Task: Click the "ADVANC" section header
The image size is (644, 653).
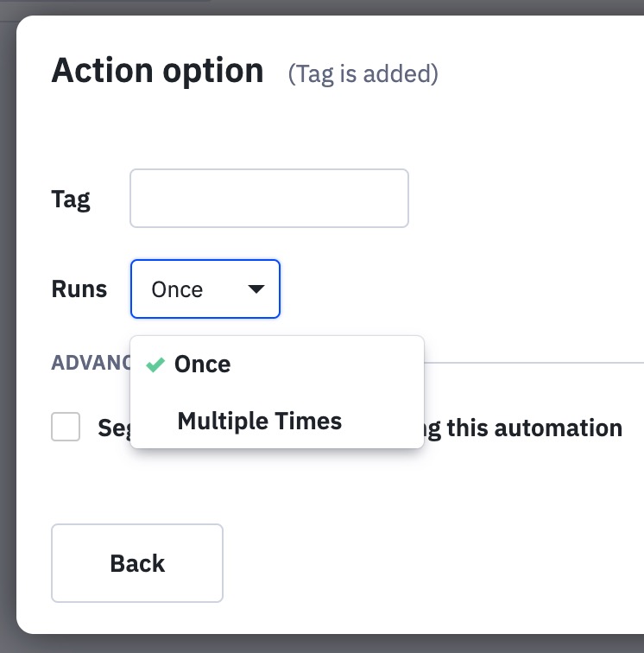Action: [90, 362]
